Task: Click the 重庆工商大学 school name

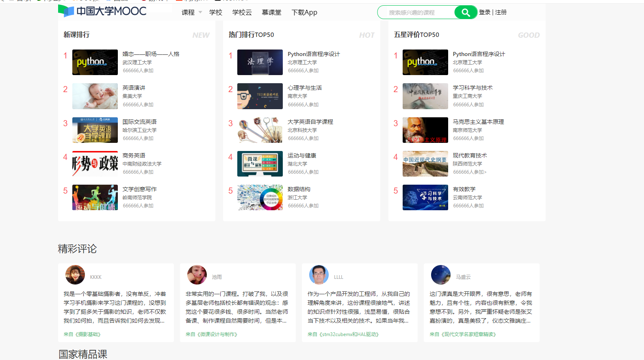Action: point(468,96)
